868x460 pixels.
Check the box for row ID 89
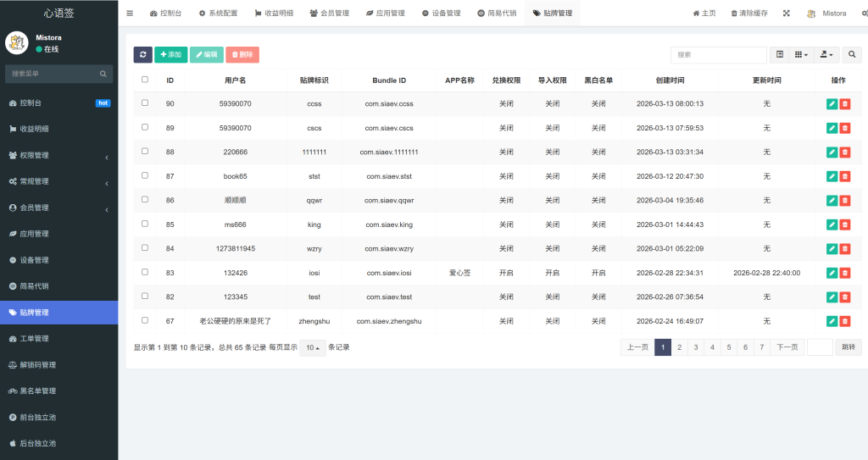[145, 127]
